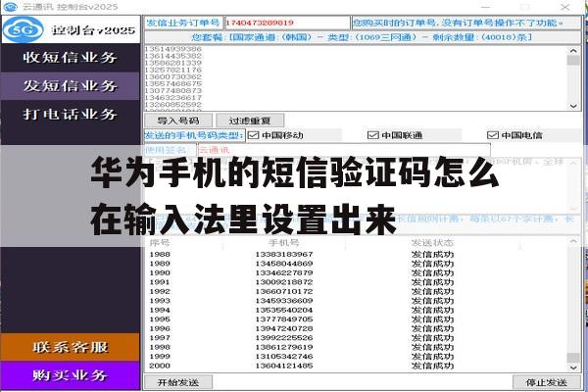Click the title bar app icon

click(10, 7)
